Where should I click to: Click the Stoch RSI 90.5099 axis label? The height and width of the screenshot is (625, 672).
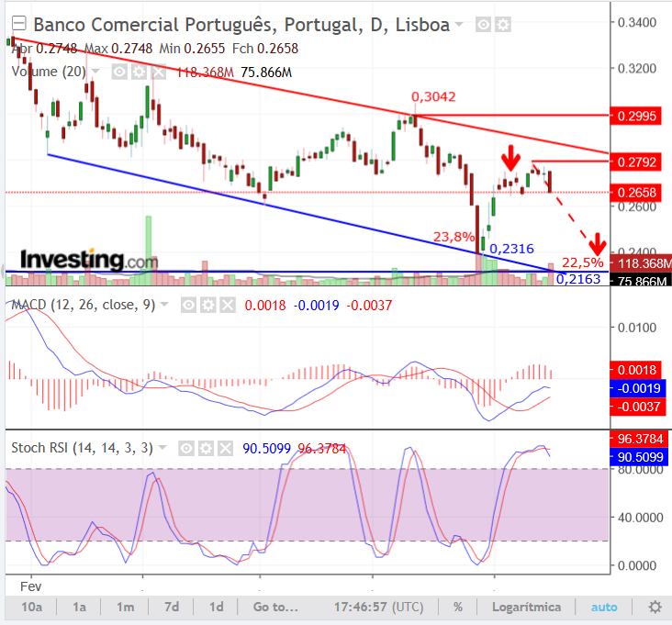pyautogui.click(x=640, y=457)
